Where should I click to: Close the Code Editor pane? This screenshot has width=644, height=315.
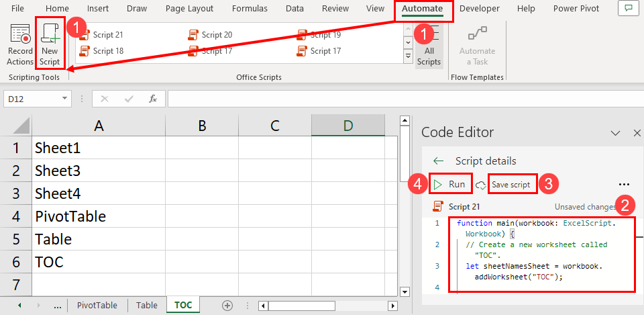click(637, 133)
